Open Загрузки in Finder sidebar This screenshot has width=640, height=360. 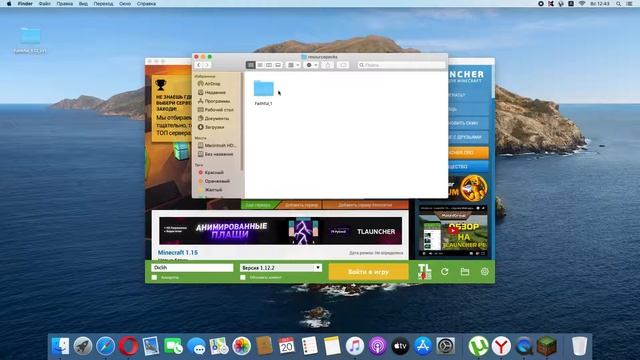coord(214,127)
